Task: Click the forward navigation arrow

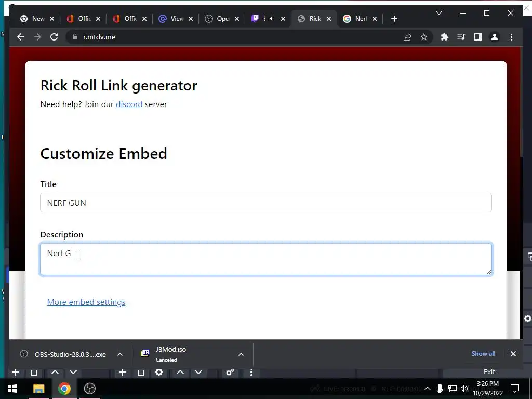Action: pyautogui.click(x=37, y=37)
